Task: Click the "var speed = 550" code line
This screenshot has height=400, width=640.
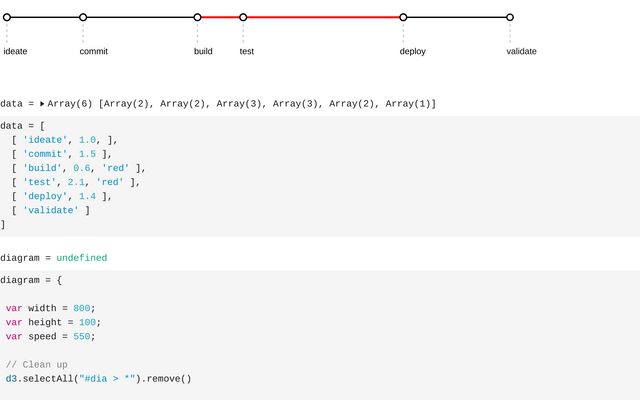Action: pos(50,337)
